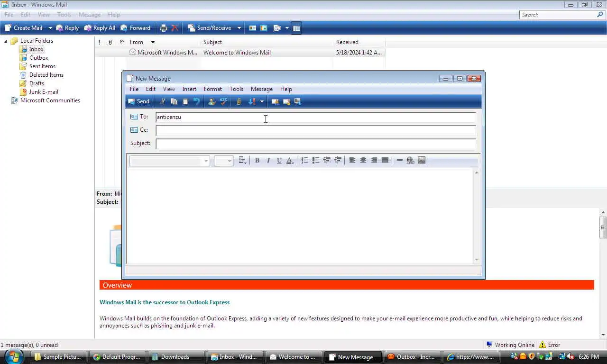Click into the Subject input field
The height and width of the screenshot is (364, 607).
point(315,144)
